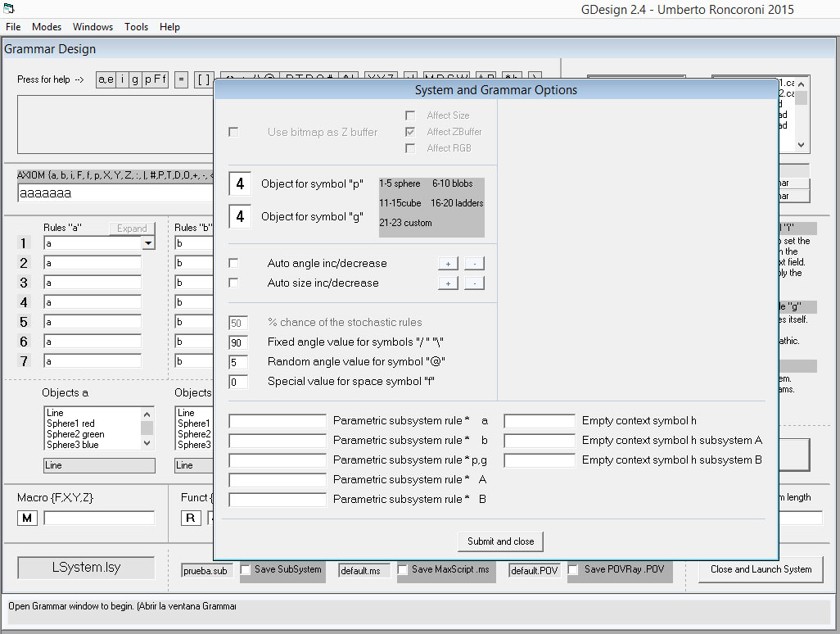Open the dropdown for Rules a row 1

pos(148,243)
